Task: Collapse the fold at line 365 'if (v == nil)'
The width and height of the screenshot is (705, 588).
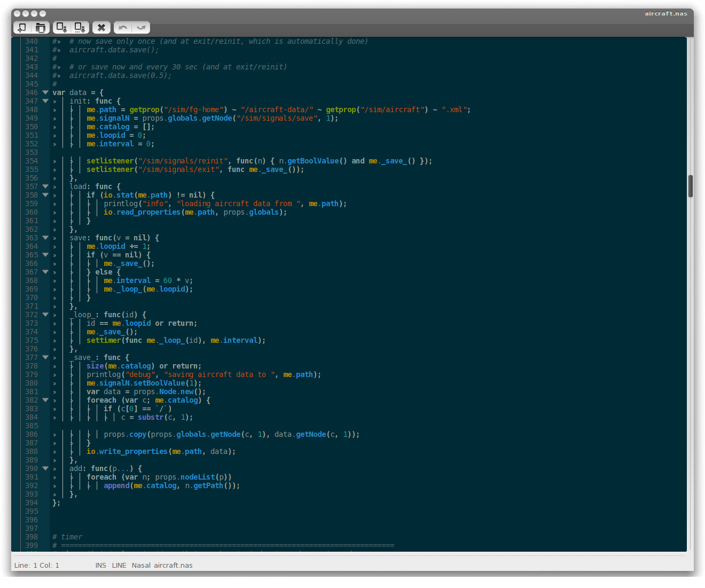Action: (45, 255)
